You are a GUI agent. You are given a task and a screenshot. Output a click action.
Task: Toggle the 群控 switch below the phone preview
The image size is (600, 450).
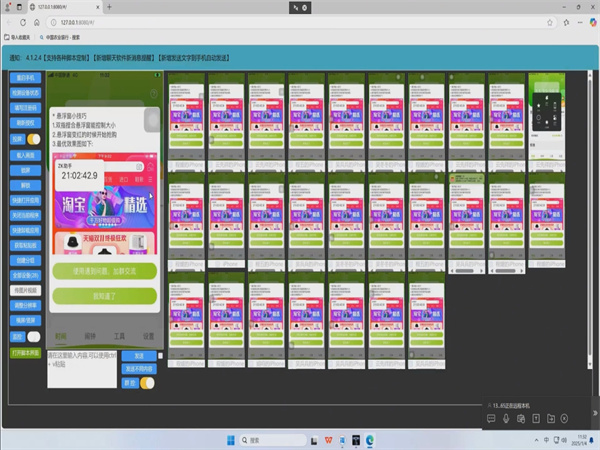(x=147, y=382)
